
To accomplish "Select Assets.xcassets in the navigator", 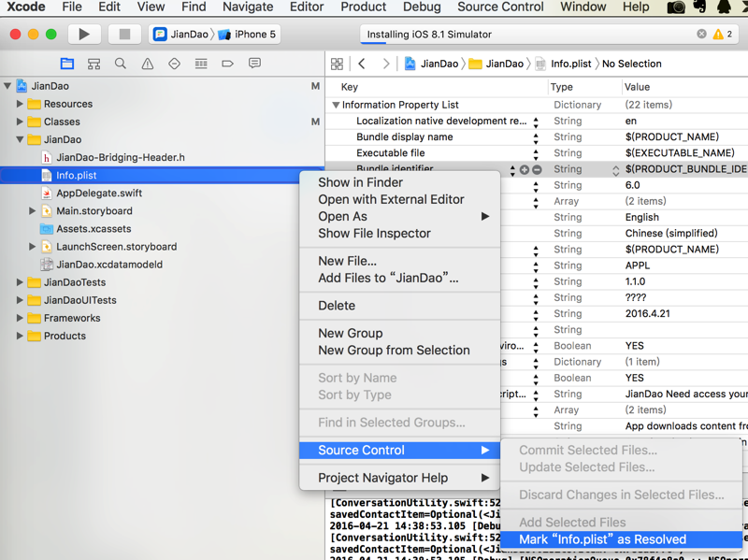I will [93, 229].
